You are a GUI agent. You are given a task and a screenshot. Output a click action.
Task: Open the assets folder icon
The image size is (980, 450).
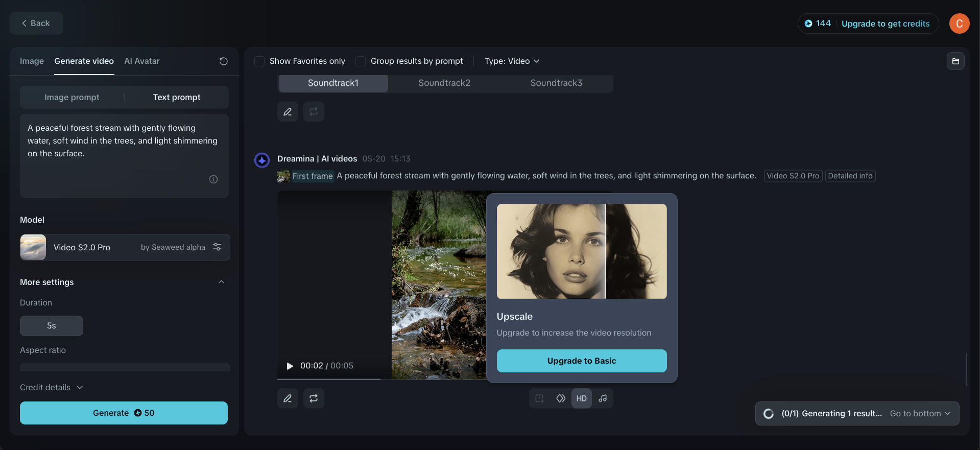[x=955, y=61]
